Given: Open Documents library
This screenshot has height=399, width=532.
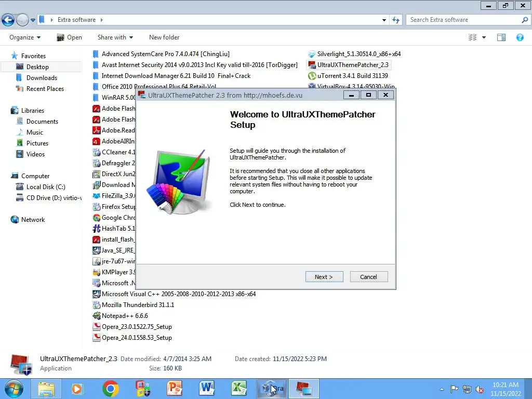Looking at the screenshot, I should coord(42,122).
